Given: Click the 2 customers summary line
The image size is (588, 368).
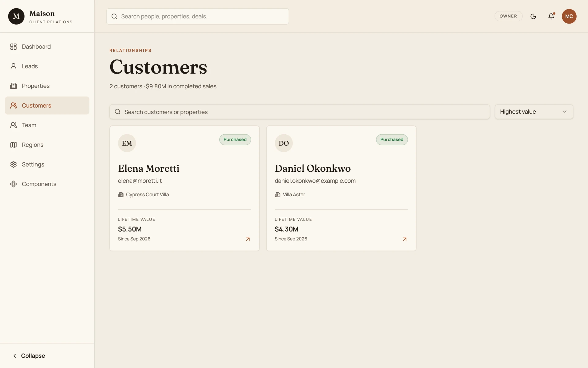Looking at the screenshot, I should coord(163,86).
